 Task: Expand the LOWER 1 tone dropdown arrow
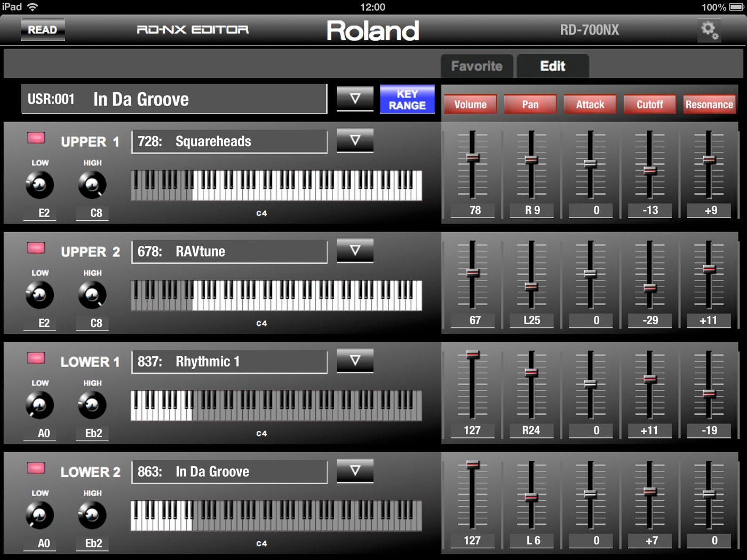(x=355, y=361)
